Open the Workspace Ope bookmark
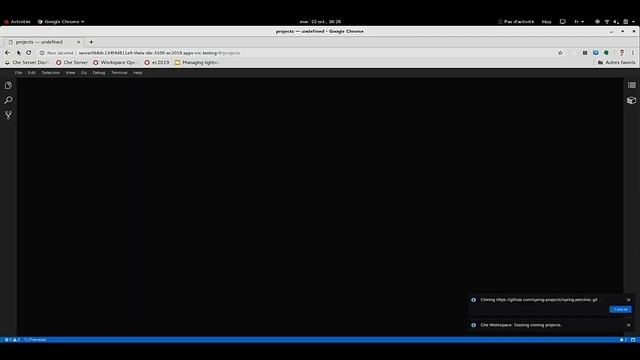This screenshot has width=640, height=360. coord(116,62)
